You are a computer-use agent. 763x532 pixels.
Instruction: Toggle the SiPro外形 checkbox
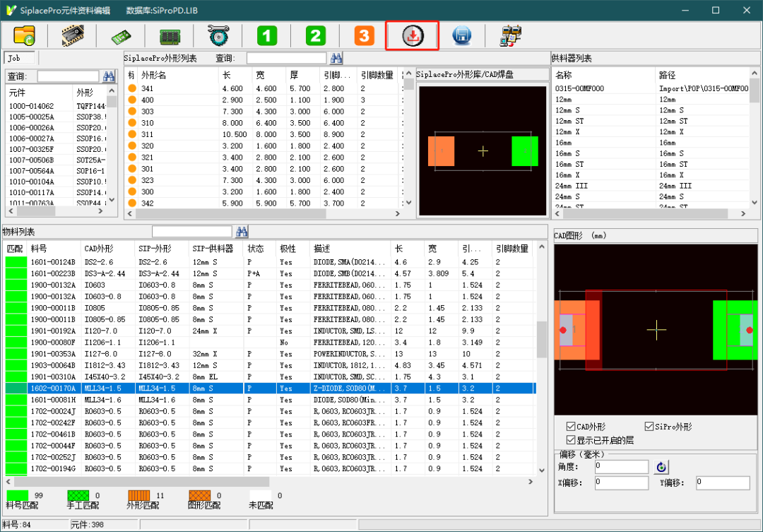pyautogui.click(x=649, y=427)
